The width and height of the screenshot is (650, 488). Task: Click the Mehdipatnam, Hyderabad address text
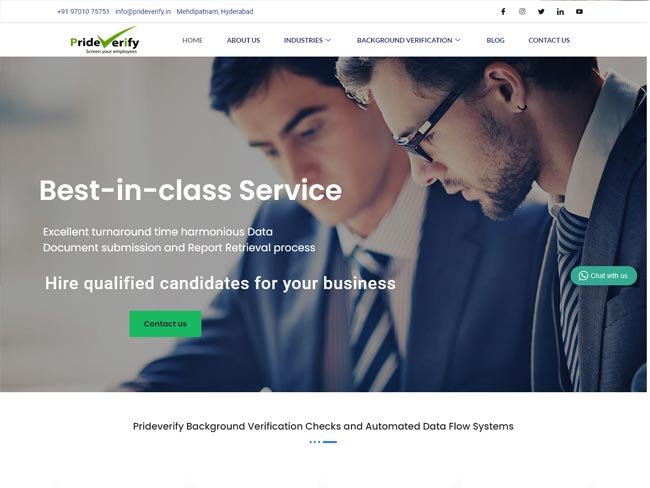(x=215, y=12)
